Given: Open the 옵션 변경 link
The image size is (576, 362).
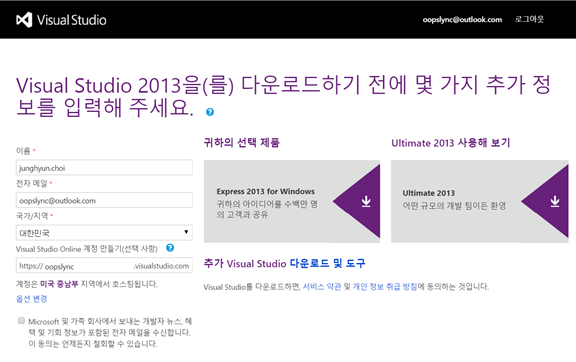Looking at the screenshot, I should coord(32,298).
